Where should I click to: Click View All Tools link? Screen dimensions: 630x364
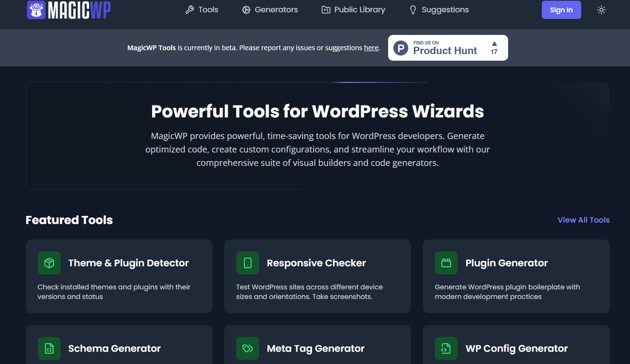[583, 220]
